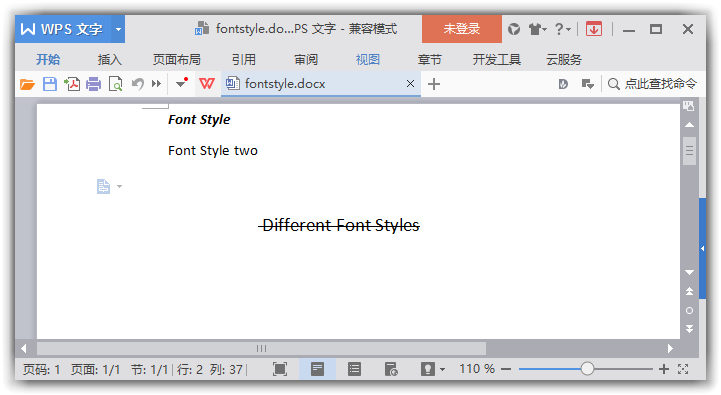Undo the last action with the curved arrow
Viewport: 721px width, 395px height.
click(x=137, y=84)
